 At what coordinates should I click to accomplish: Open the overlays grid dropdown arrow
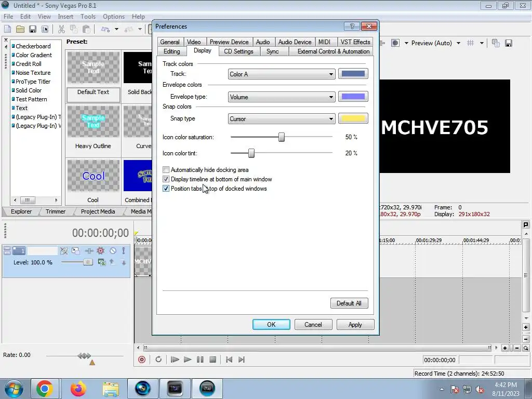tap(482, 43)
